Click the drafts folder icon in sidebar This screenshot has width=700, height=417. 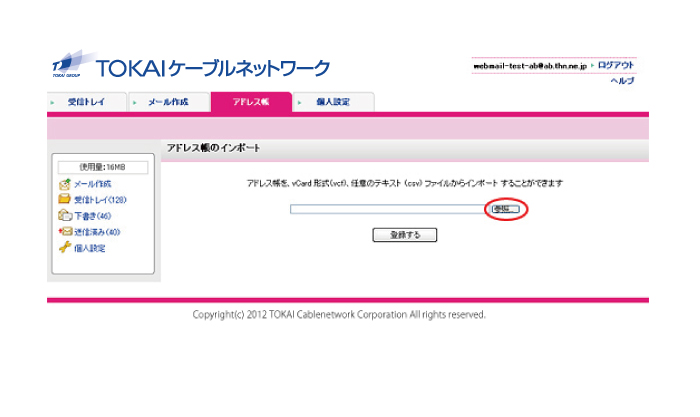(x=65, y=215)
